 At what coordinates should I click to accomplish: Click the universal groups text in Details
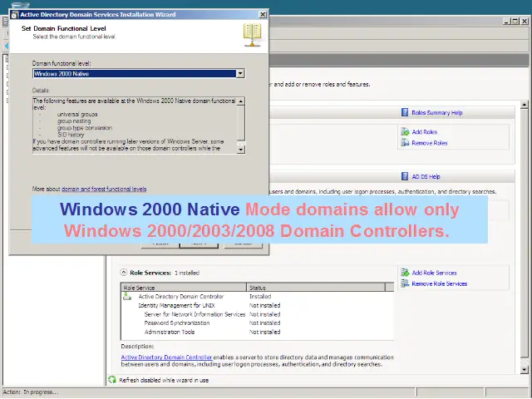pos(77,115)
